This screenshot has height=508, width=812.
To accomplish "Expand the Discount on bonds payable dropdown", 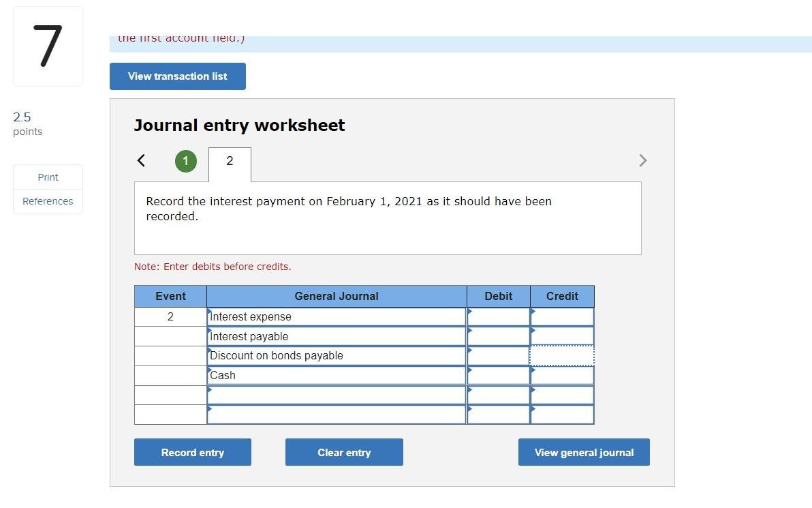I will pos(336,355).
